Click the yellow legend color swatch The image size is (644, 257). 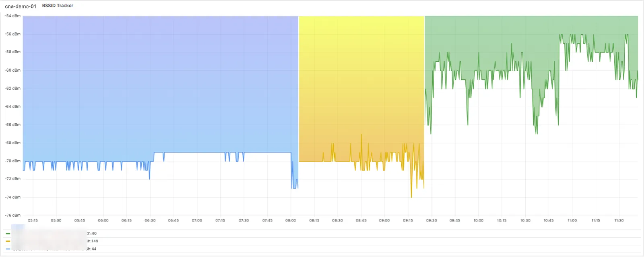coord(8,241)
